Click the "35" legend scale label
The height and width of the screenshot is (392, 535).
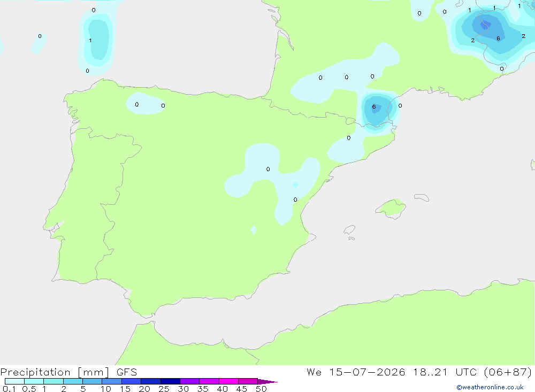203,389
